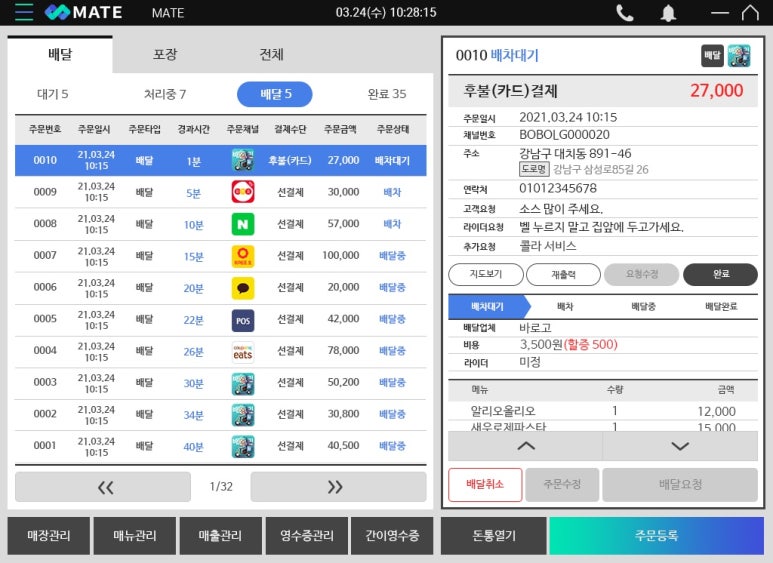Click the 배달취소 button
This screenshot has width=773, height=563.
(485, 485)
